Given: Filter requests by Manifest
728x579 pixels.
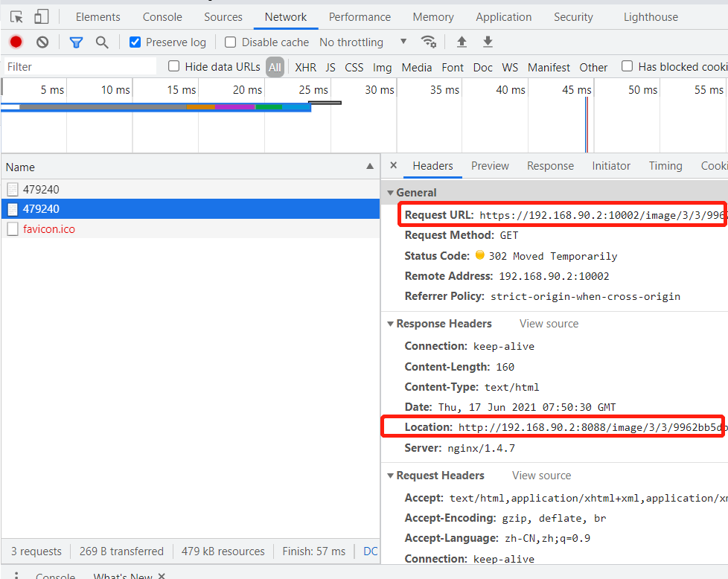Looking at the screenshot, I should coord(549,67).
